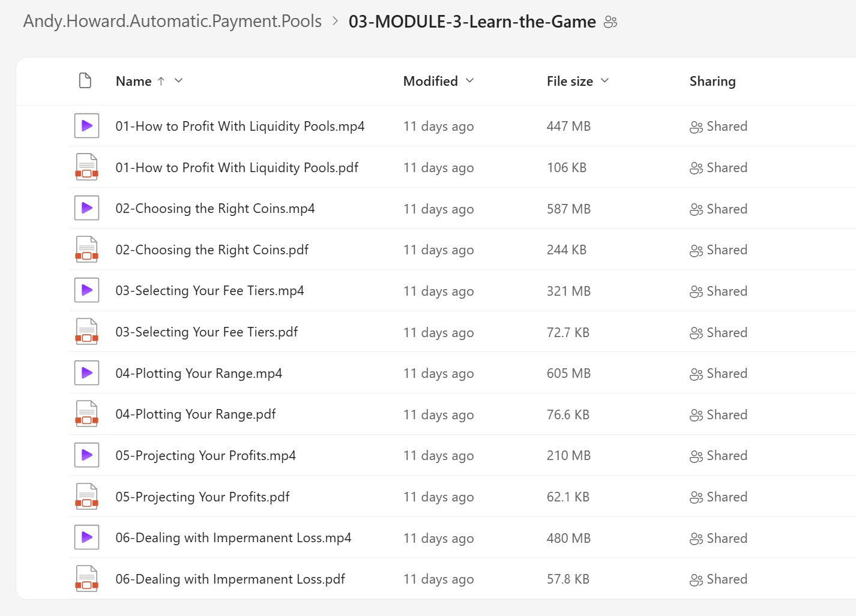Open 04-Plotting Your Range.mp4

199,373
